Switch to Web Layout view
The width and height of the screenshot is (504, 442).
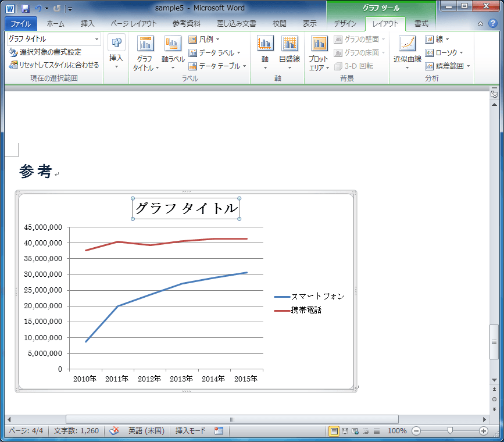click(355, 431)
